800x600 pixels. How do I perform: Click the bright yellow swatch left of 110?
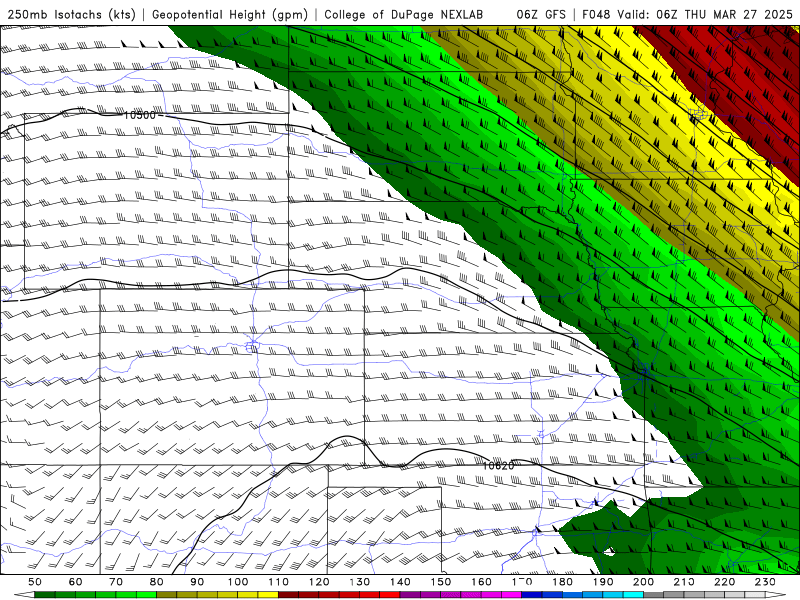point(268,595)
